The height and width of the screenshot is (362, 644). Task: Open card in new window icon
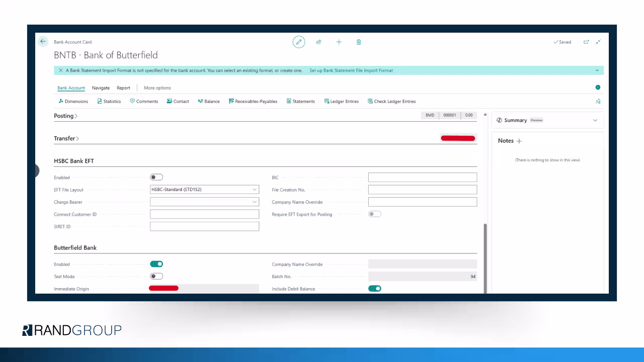(x=586, y=42)
